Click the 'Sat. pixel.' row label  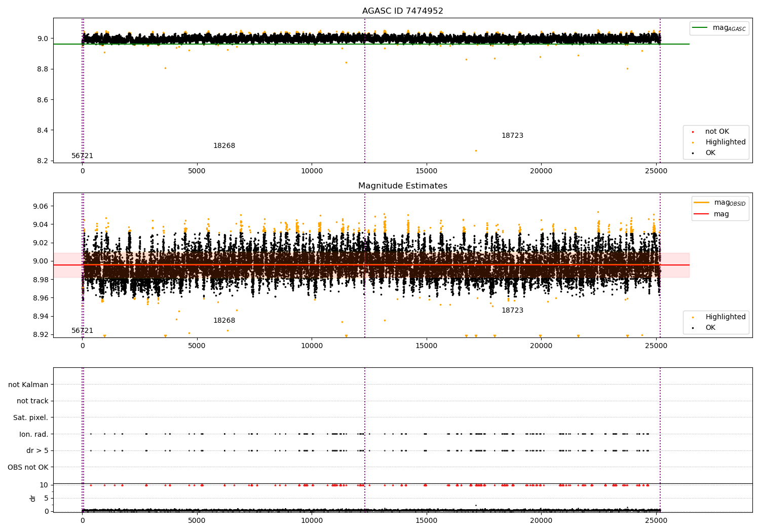click(x=30, y=417)
